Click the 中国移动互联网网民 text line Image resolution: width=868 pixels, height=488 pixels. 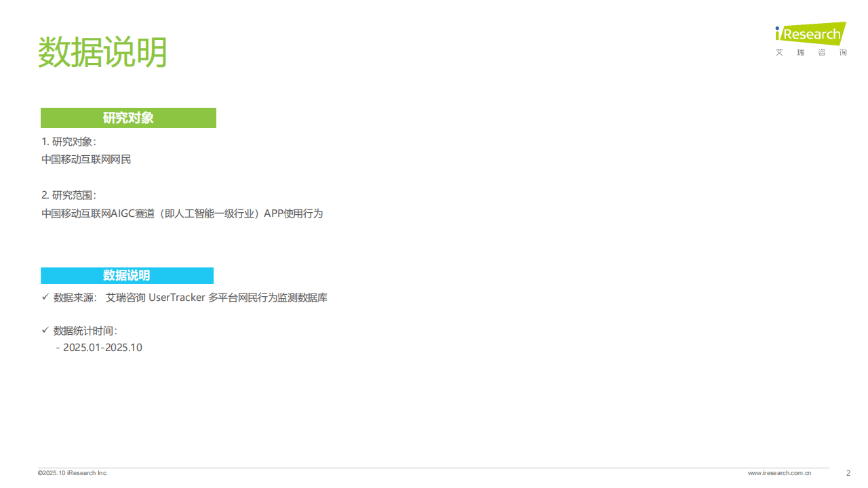86,159
